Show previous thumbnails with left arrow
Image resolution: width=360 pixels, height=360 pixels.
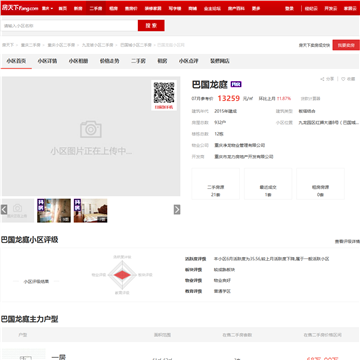click(4, 209)
